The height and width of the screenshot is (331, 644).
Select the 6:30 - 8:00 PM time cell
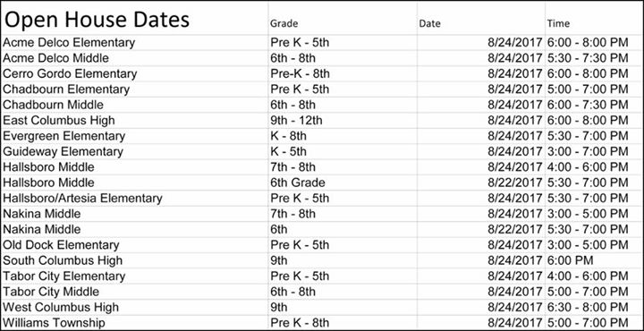click(x=594, y=308)
